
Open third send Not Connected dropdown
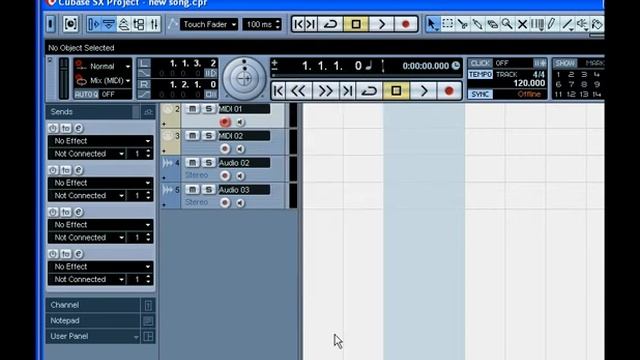point(87,238)
